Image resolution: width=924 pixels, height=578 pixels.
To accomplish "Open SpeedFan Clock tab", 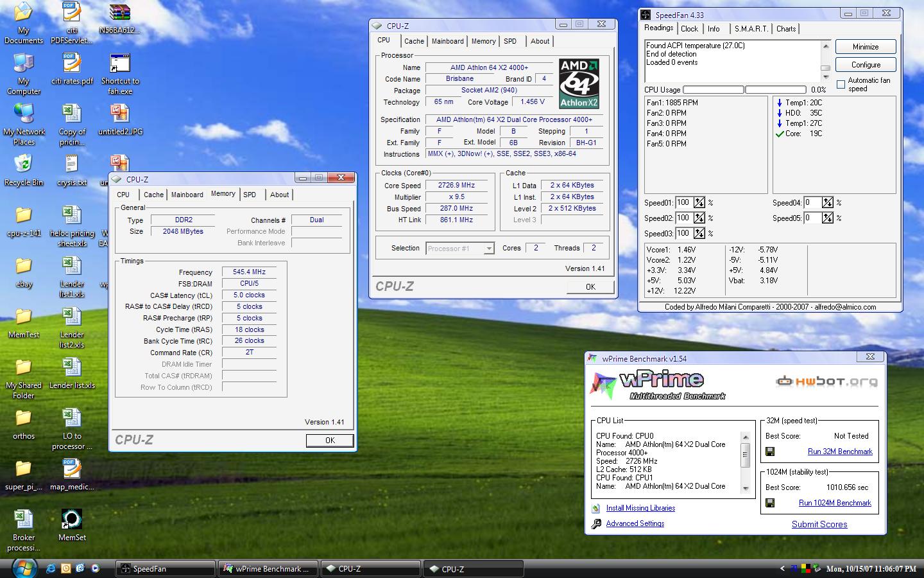I will [689, 29].
